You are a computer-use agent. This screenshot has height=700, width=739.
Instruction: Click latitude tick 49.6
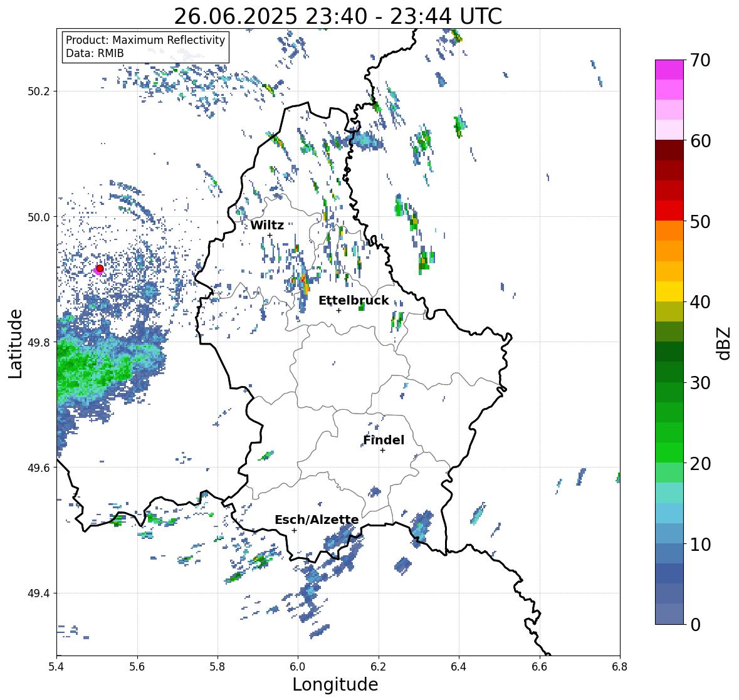coord(39,468)
